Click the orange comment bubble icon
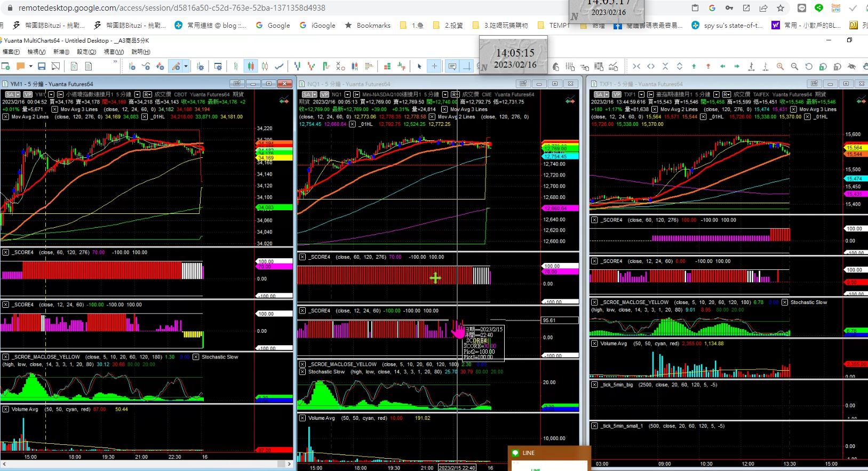 (20, 66)
